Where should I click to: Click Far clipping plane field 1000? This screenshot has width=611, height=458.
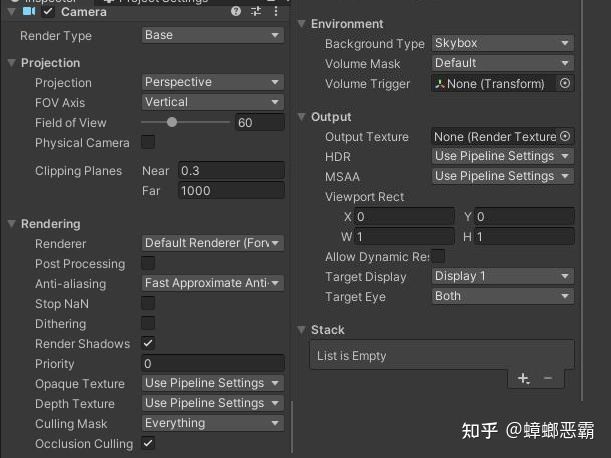[231, 191]
